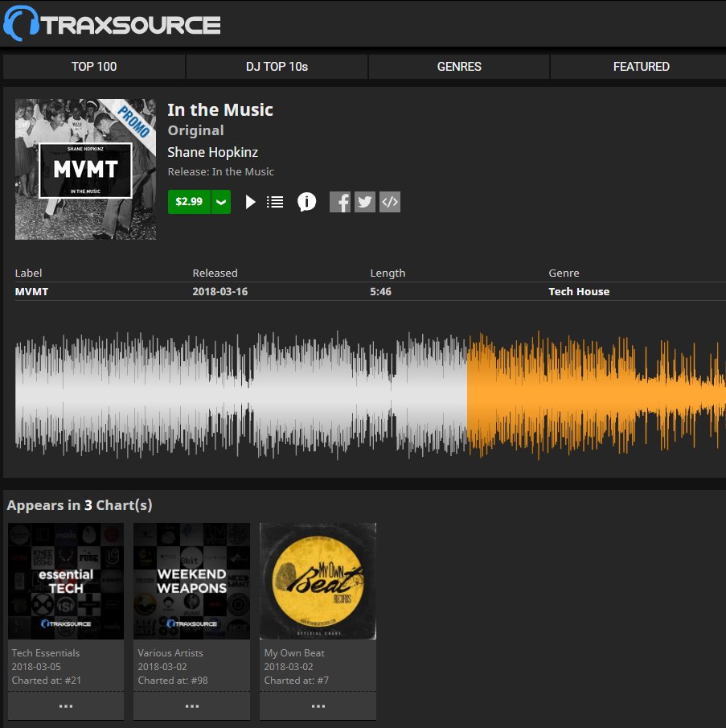Image resolution: width=726 pixels, height=728 pixels.
Task: Open the DJ TOP 10s tab
Action: pos(277,67)
